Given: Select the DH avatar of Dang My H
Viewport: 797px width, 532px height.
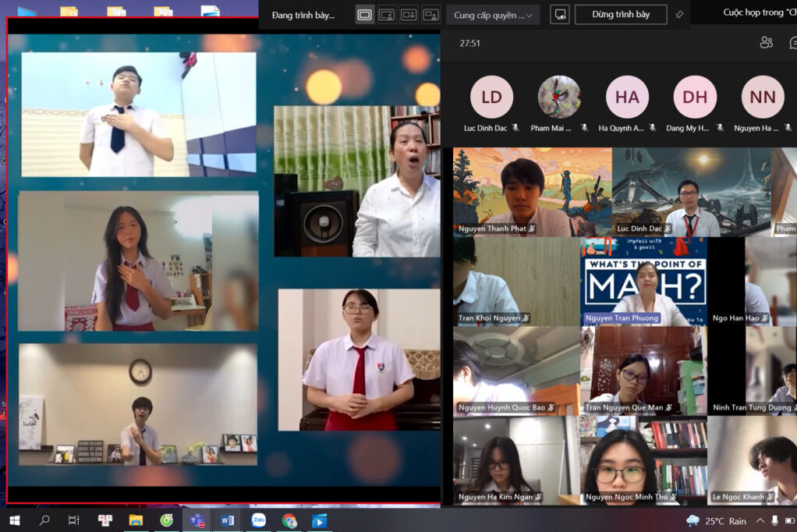Looking at the screenshot, I should click(x=695, y=97).
